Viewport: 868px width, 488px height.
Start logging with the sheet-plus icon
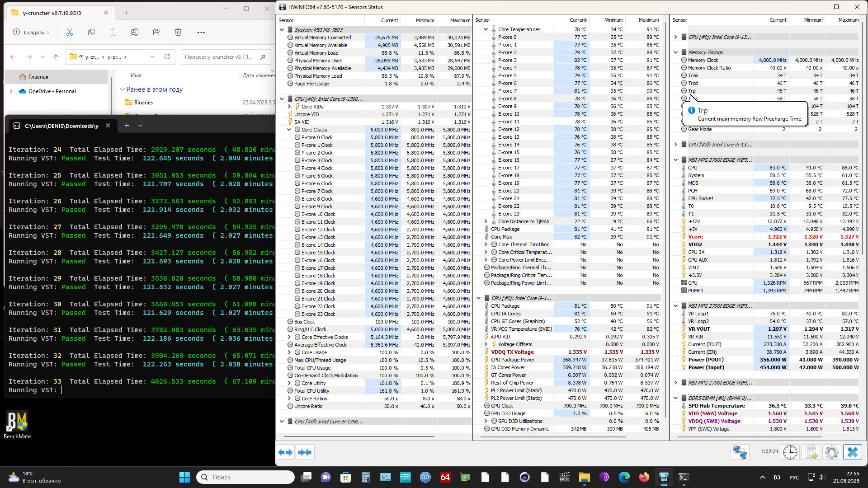(x=811, y=452)
